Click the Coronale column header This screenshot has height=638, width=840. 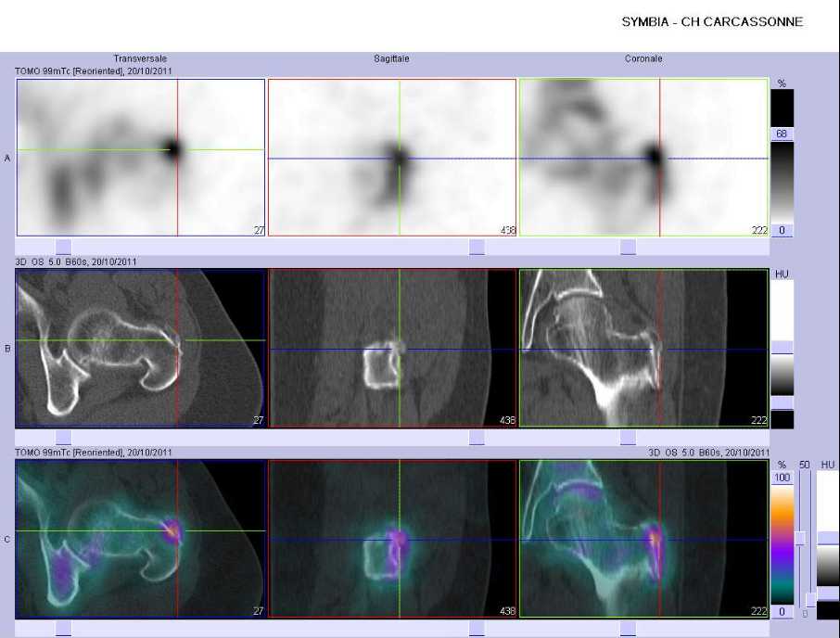[x=643, y=58]
